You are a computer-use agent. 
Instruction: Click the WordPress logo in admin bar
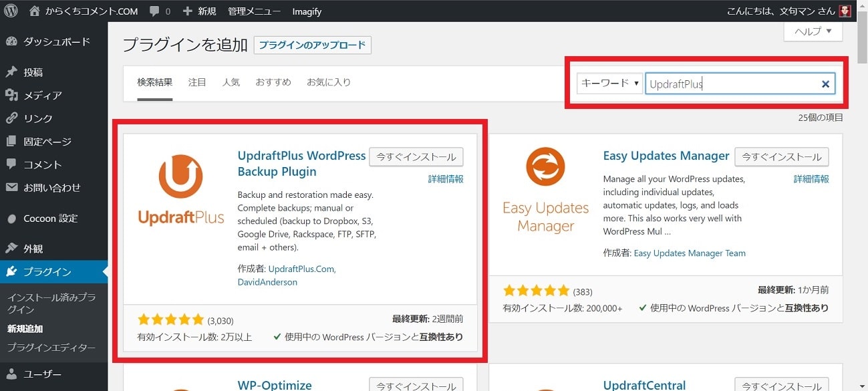pos(11,11)
